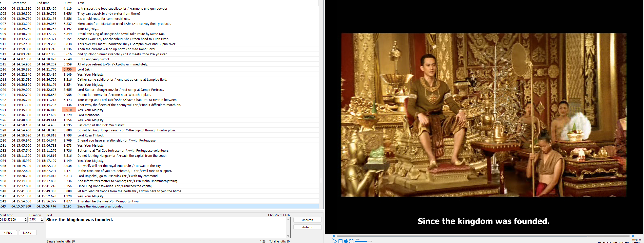Select selected row 'Since the kingdom was founded.'
This screenshot has width=644, height=243.
click(x=159, y=206)
